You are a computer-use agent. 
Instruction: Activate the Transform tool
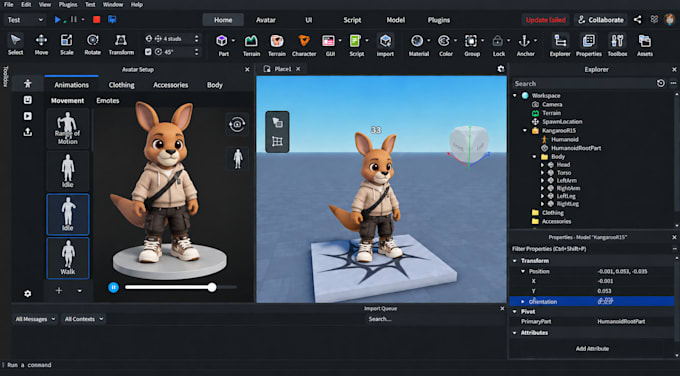click(121, 45)
